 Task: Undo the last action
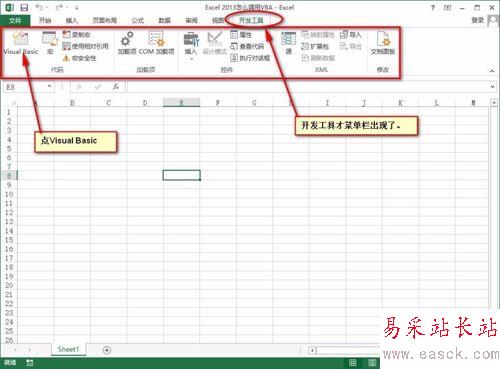click(x=40, y=7)
